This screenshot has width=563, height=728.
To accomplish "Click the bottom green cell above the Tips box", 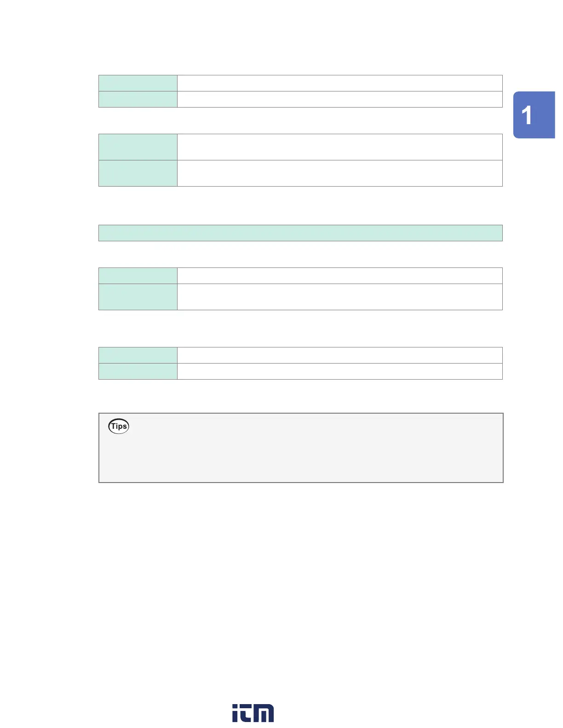I will [138, 371].
